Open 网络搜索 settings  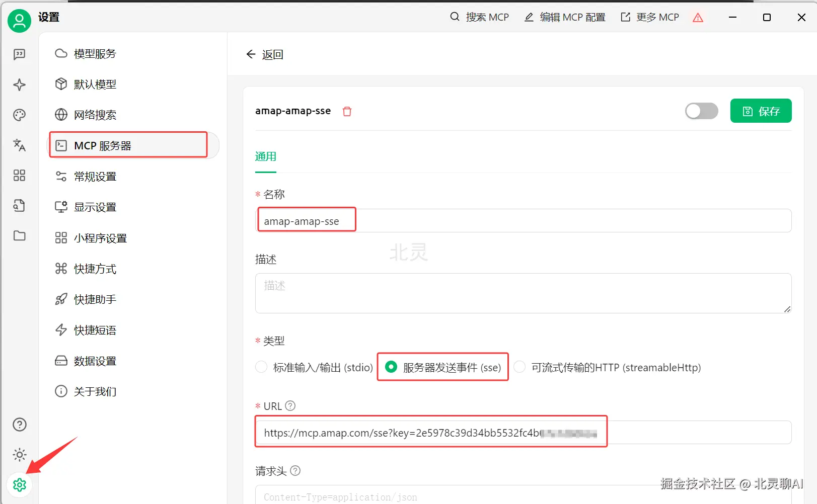[134, 115]
